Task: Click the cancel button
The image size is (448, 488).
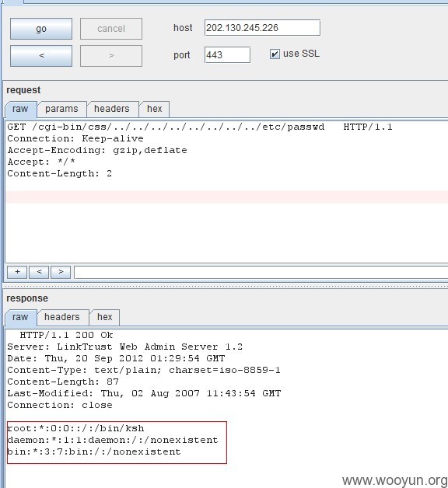Action: click(111, 29)
